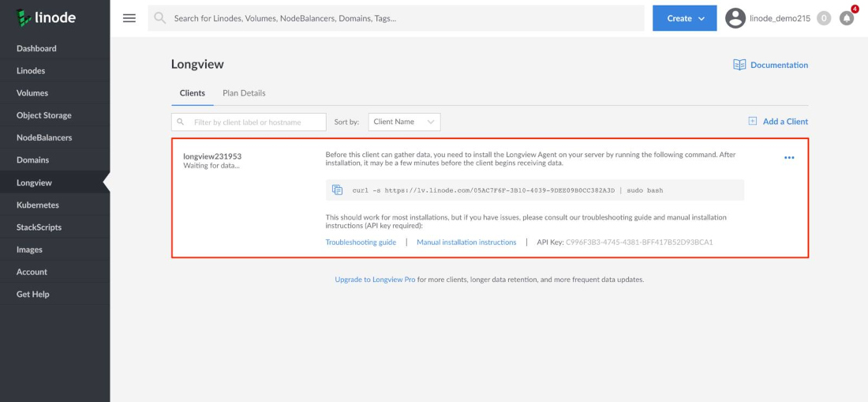Open Get Help in sidebar
This screenshot has height=402, width=868.
click(54, 294)
